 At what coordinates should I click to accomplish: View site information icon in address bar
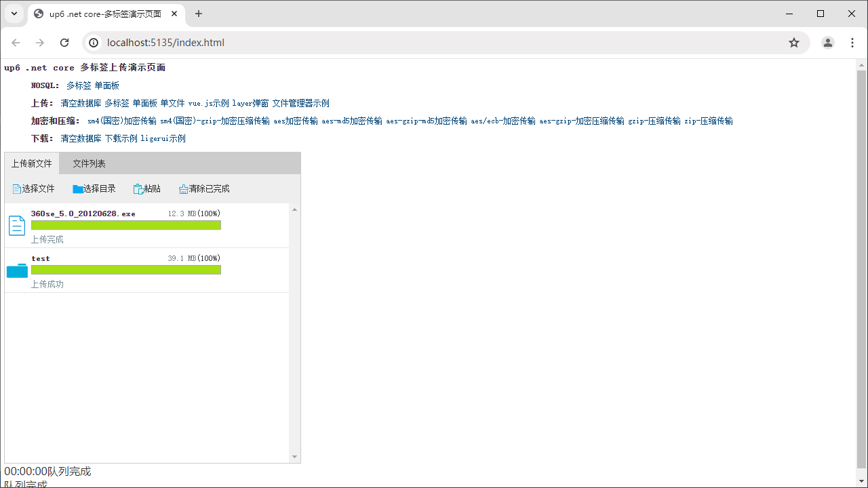[x=94, y=43]
